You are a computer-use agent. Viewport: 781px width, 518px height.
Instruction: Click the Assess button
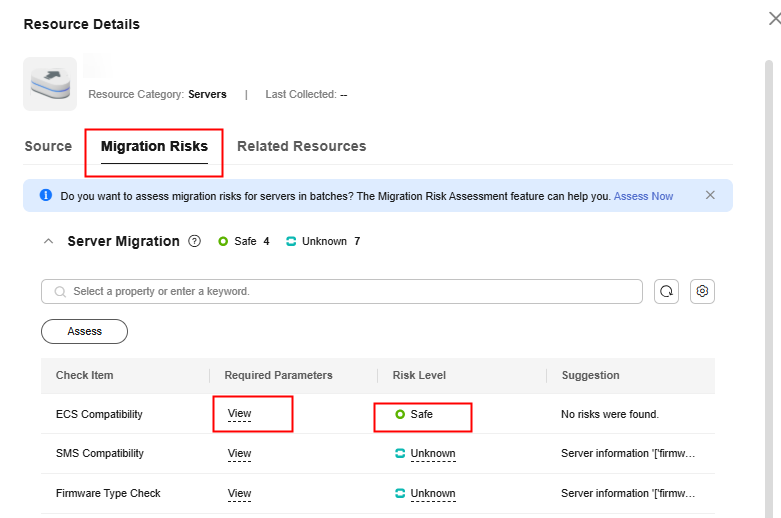(84, 331)
